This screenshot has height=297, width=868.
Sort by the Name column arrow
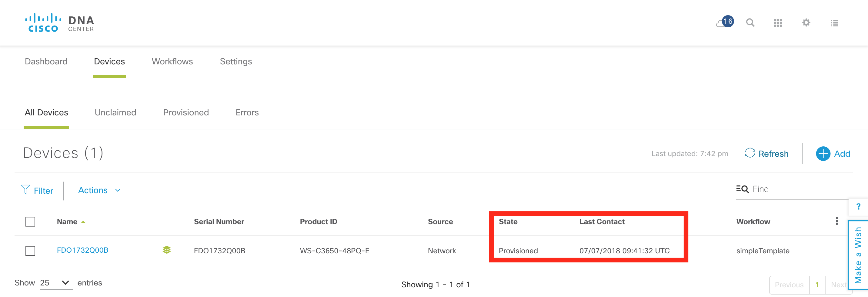click(x=83, y=222)
